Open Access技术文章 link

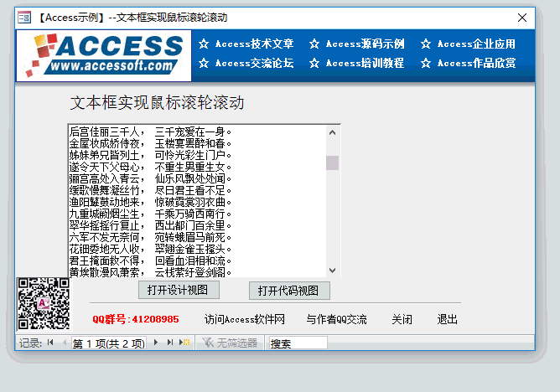tap(254, 44)
